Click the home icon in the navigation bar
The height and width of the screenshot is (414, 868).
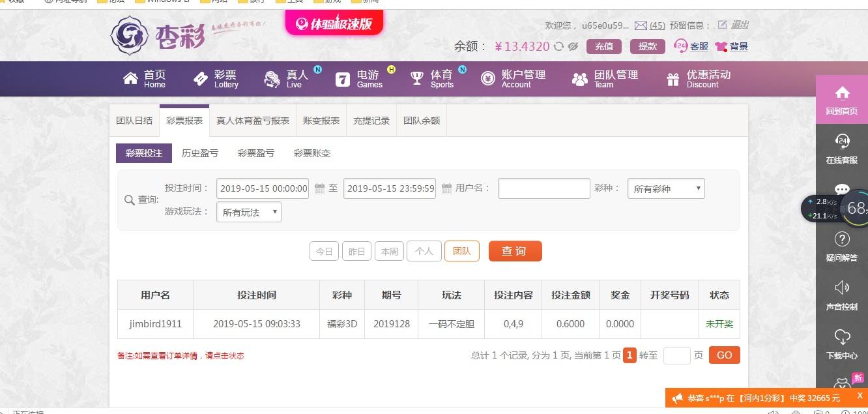coord(130,79)
